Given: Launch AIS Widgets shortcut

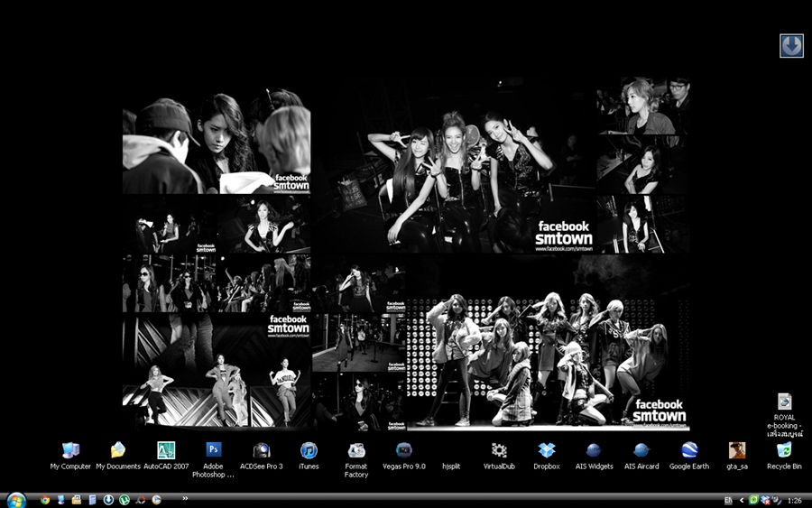Looking at the screenshot, I should click(594, 456).
